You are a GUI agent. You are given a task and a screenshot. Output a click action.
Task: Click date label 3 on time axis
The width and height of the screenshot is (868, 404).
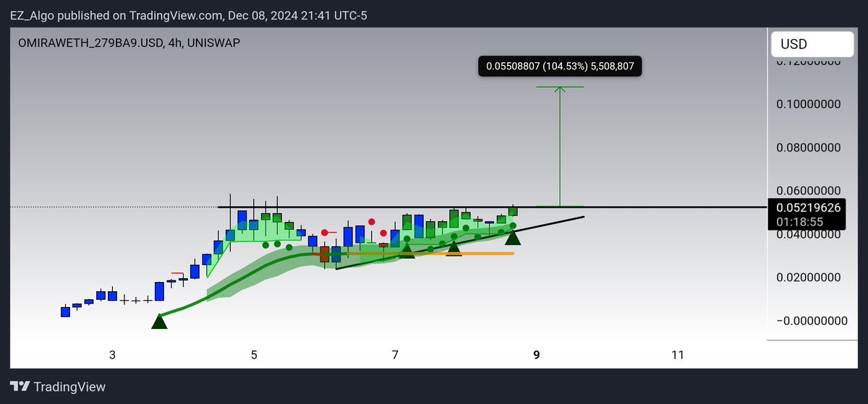coord(112,355)
